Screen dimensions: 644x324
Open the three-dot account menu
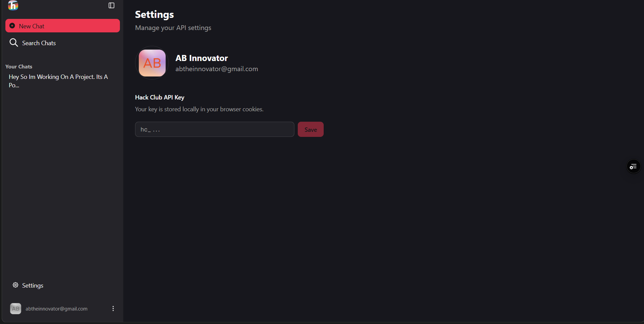coord(113,308)
